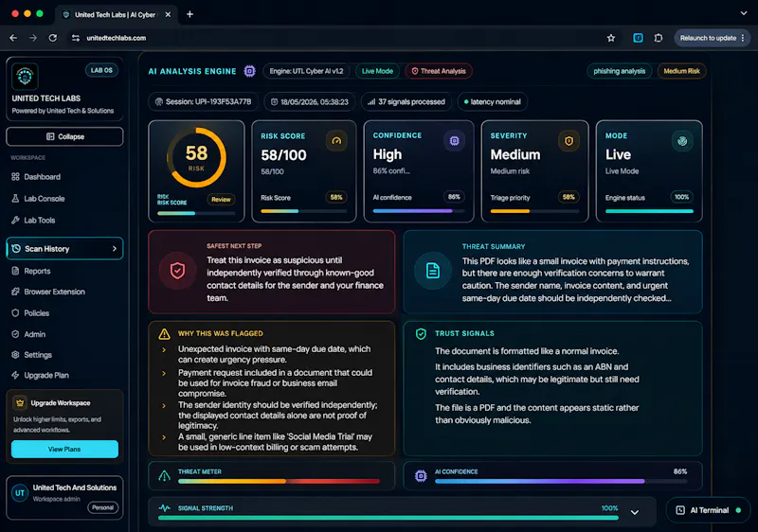
Task: Click the View Plans button
Action: [64, 449]
